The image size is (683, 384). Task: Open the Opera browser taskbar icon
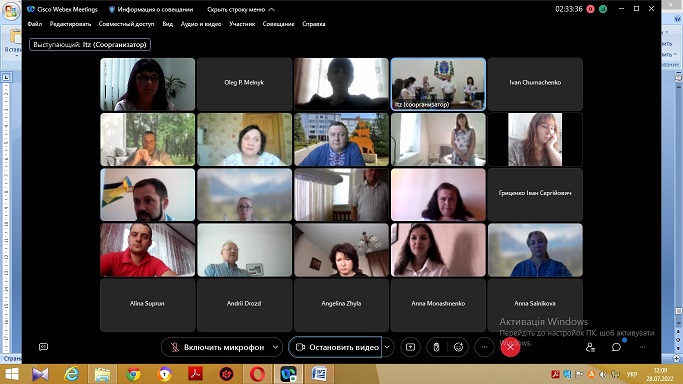[257, 374]
